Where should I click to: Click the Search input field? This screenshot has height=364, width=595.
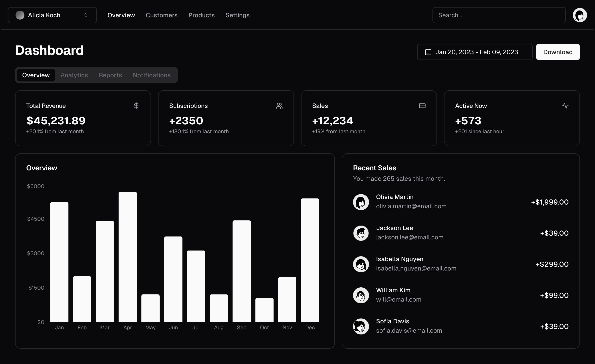500,15
